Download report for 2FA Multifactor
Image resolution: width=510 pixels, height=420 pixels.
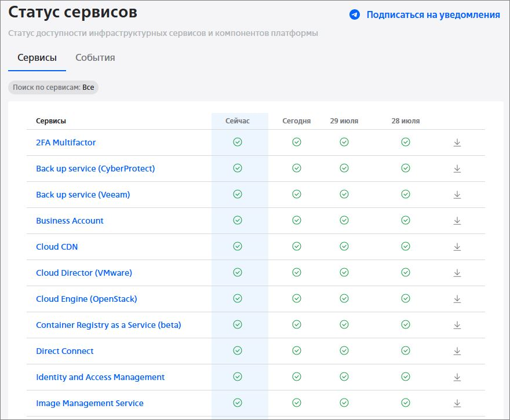click(x=457, y=143)
